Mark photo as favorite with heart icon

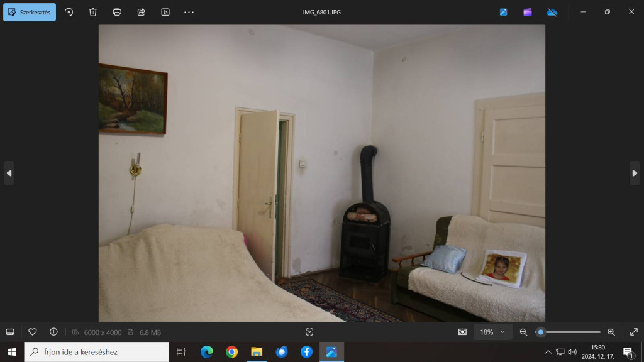tap(33, 332)
